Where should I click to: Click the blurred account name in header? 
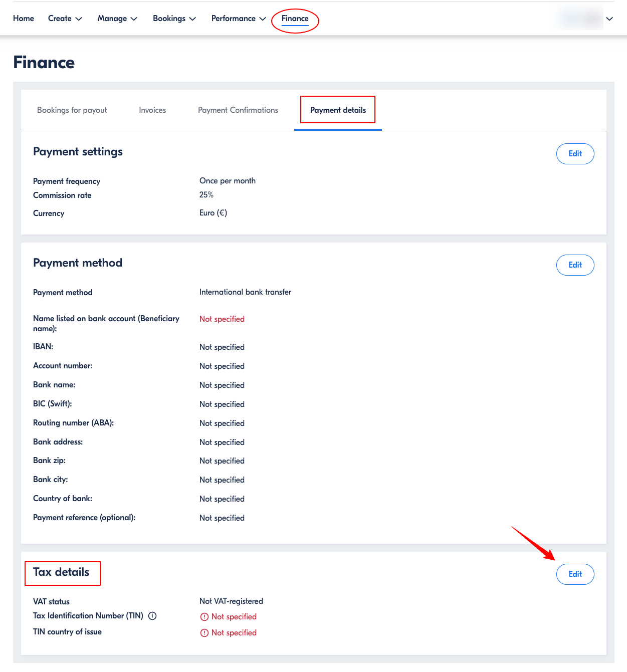tap(580, 19)
